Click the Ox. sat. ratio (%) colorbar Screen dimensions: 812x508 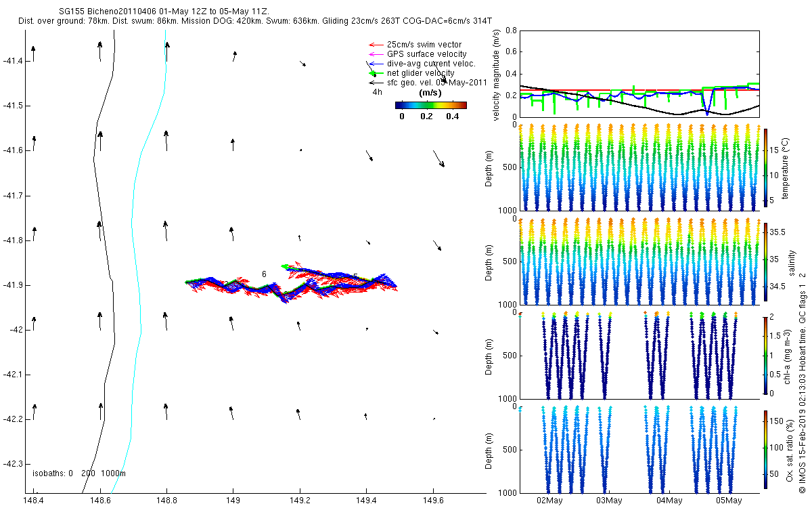pos(765,448)
